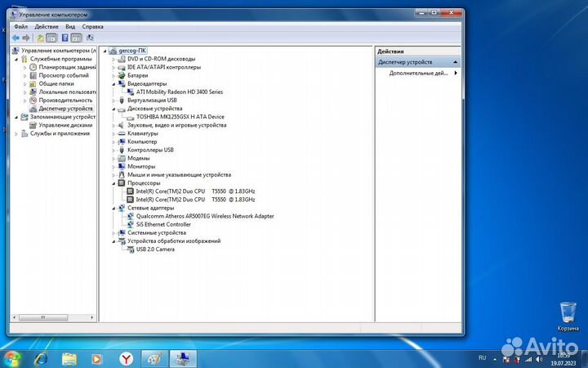
Task: Open Windows Explorer from the taskbar
Action: click(x=69, y=359)
